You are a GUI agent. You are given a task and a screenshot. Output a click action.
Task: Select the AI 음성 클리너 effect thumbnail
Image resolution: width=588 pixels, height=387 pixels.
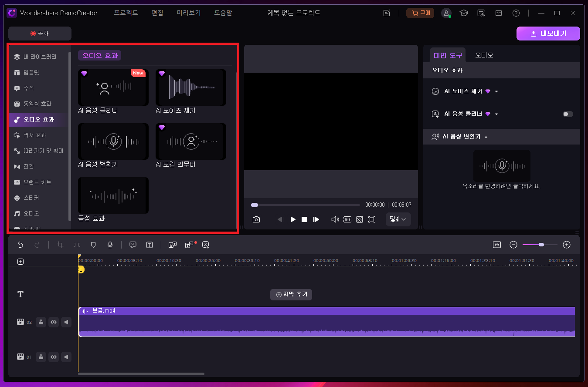[x=113, y=87]
